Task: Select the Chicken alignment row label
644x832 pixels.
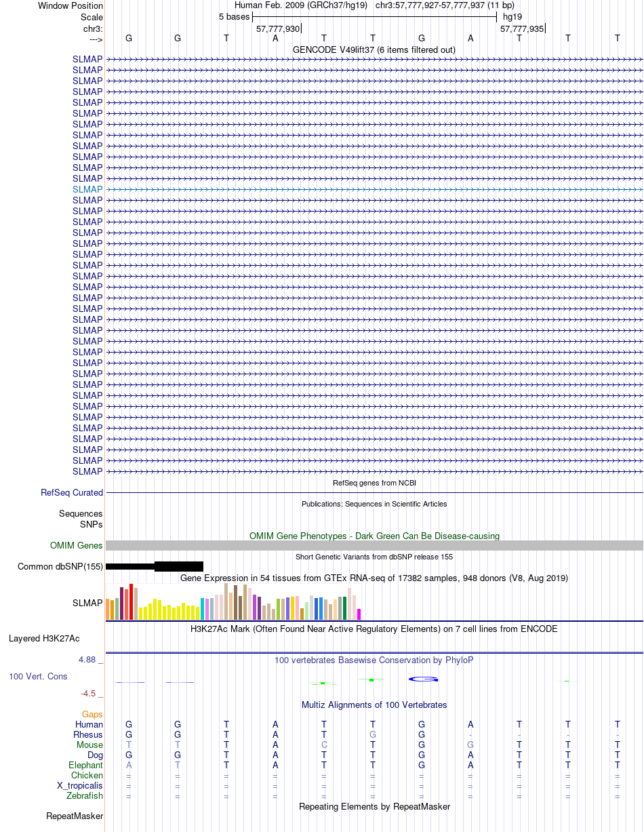Action: [87, 775]
